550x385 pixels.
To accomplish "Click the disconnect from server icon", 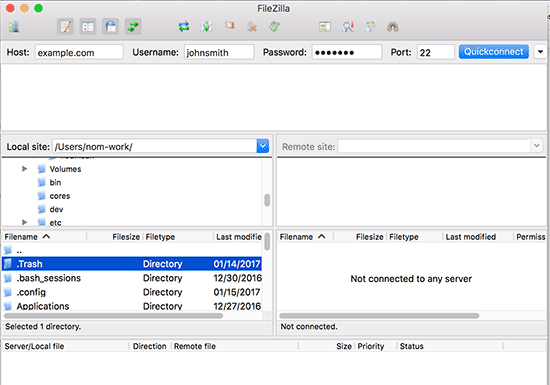I will 252,27.
